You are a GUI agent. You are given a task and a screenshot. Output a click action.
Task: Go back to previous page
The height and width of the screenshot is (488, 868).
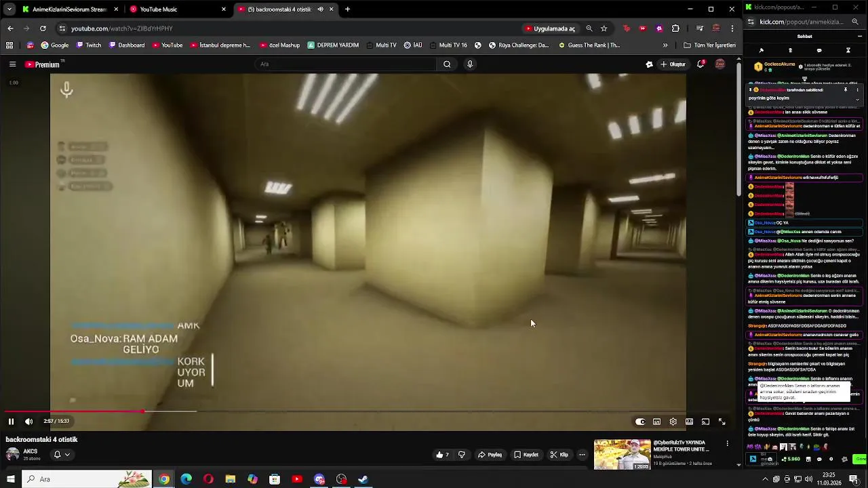(10, 28)
